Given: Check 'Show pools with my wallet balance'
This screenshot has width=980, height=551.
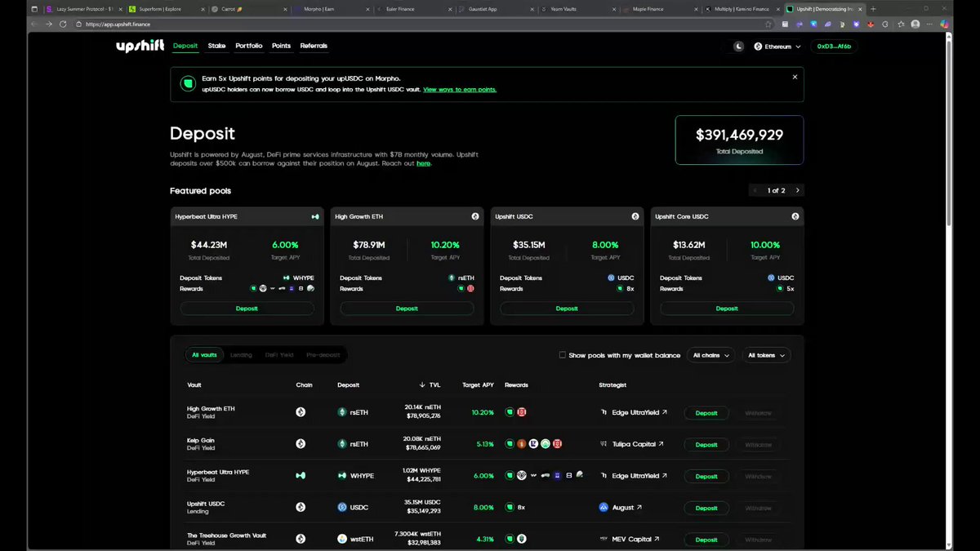Looking at the screenshot, I should pyautogui.click(x=562, y=355).
